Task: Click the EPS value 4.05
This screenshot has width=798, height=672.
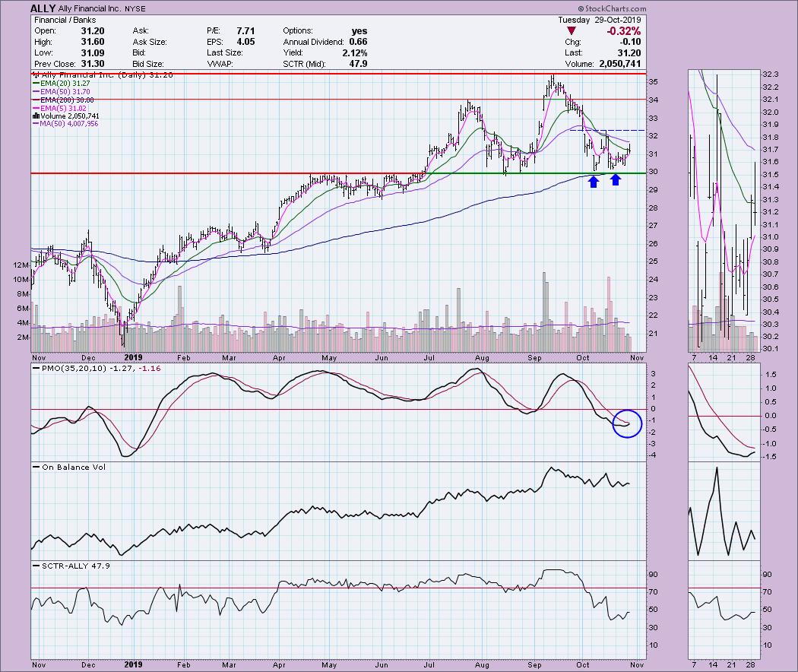Action: click(245, 42)
